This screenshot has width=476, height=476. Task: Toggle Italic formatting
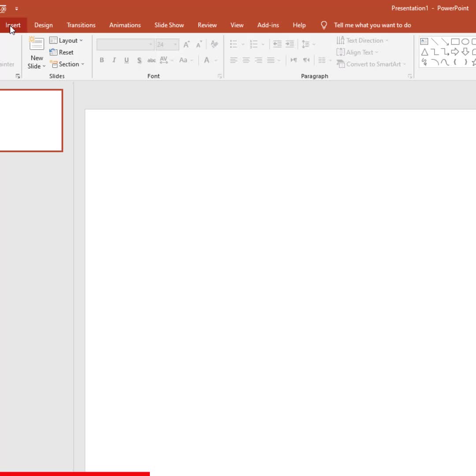point(114,60)
